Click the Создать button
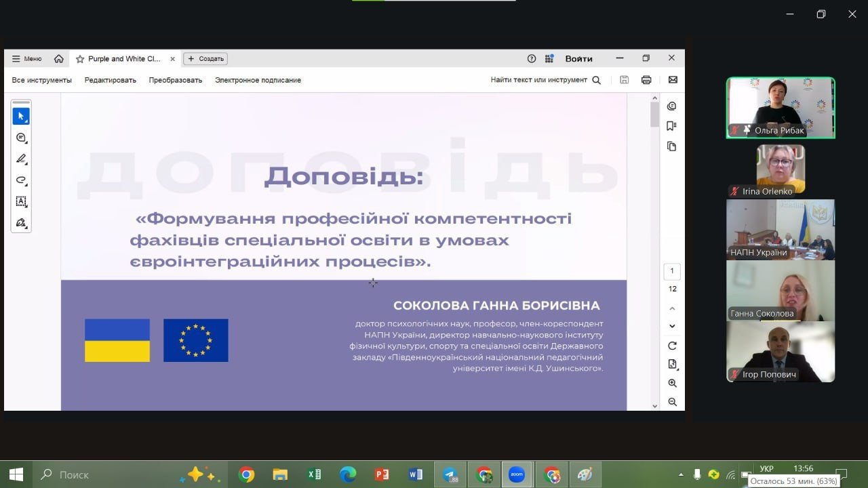Image resolution: width=868 pixels, height=488 pixels. tap(205, 59)
